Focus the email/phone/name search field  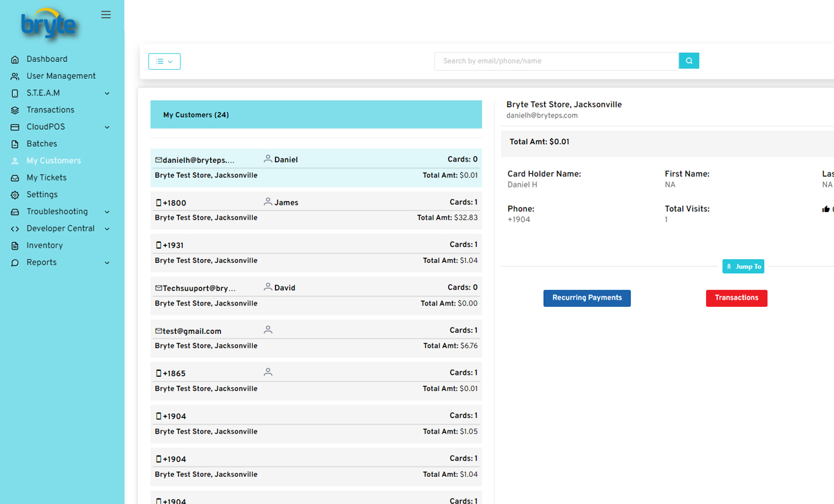(557, 61)
